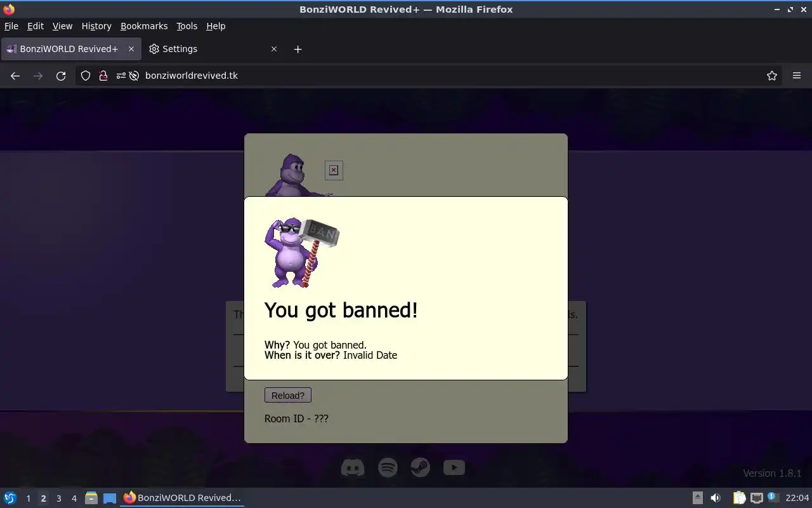Close the BonziWORLD Revived+ tab
Image resolution: width=812 pixels, height=508 pixels.
tap(131, 49)
